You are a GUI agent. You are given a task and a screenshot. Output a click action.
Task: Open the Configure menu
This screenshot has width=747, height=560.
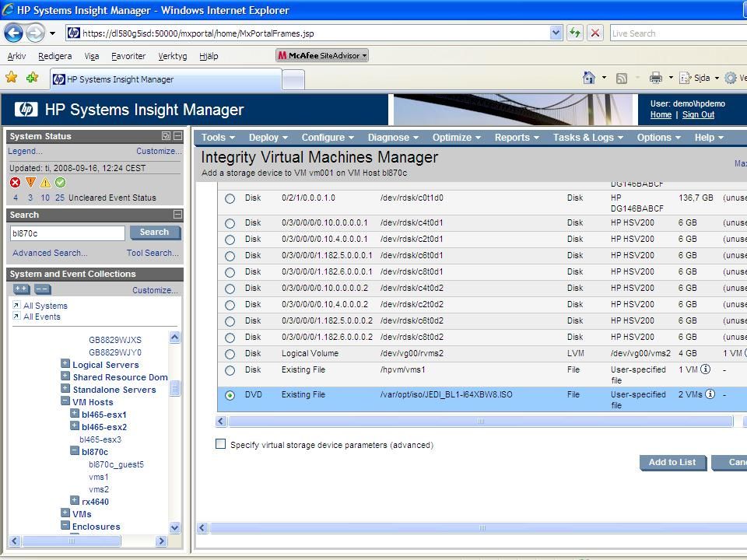[328, 137]
